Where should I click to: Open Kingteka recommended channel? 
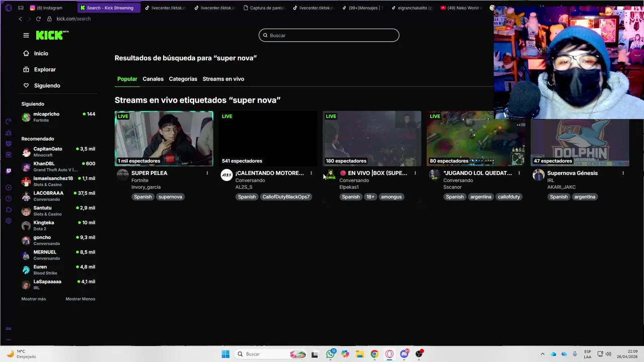click(58, 226)
